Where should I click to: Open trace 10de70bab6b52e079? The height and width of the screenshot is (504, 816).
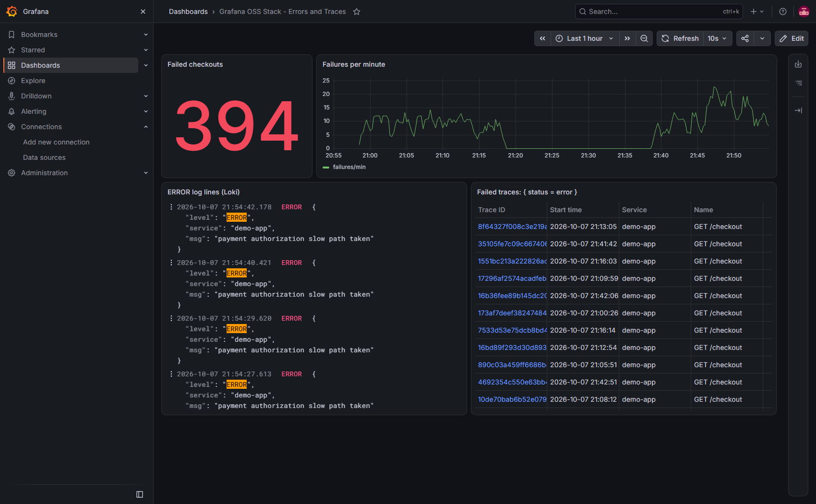[x=512, y=399]
